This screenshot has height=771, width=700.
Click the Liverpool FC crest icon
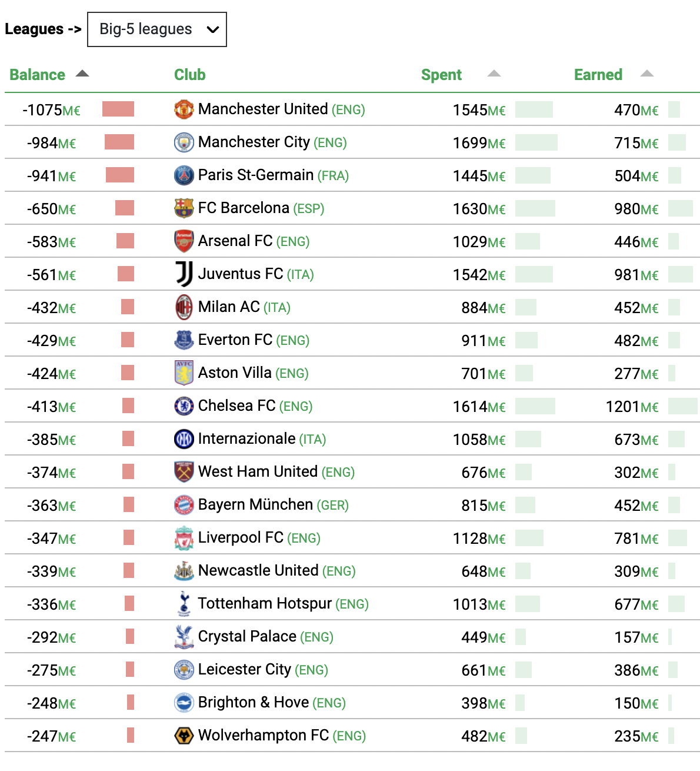[184, 538]
